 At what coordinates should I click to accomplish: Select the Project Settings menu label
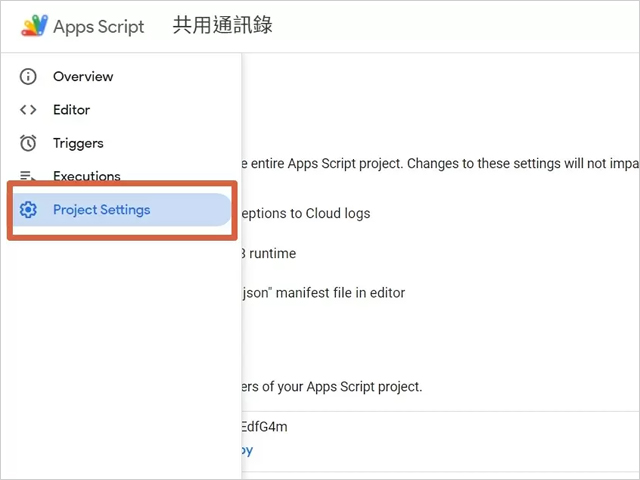101,210
